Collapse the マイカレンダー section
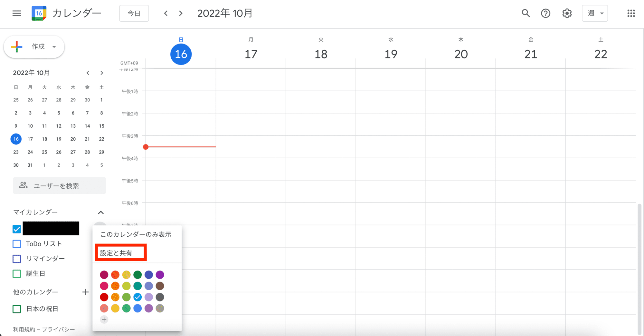This screenshot has width=644, height=336. point(101,212)
